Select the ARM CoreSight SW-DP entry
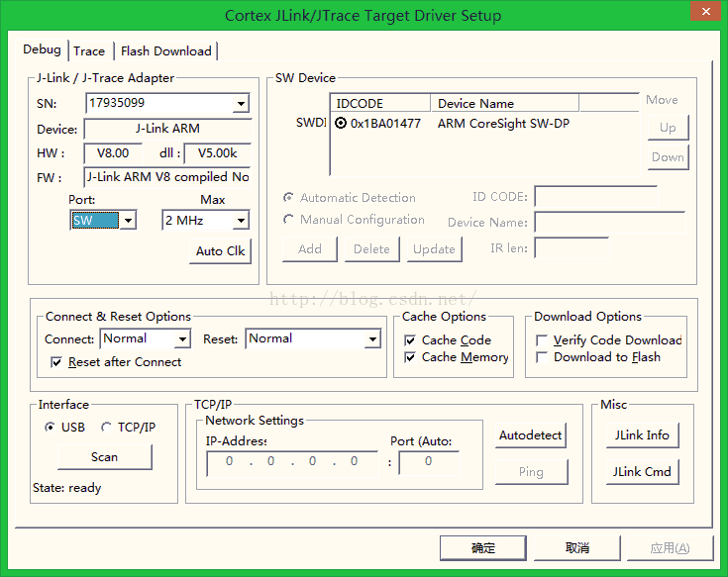The width and height of the screenshot is (728, 577). click(503, 124)
